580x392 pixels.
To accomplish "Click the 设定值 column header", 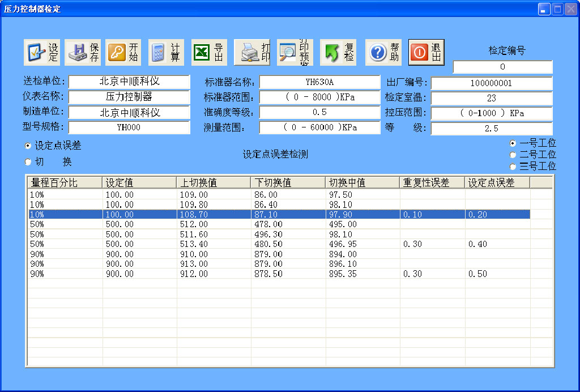I will (139, 182).
